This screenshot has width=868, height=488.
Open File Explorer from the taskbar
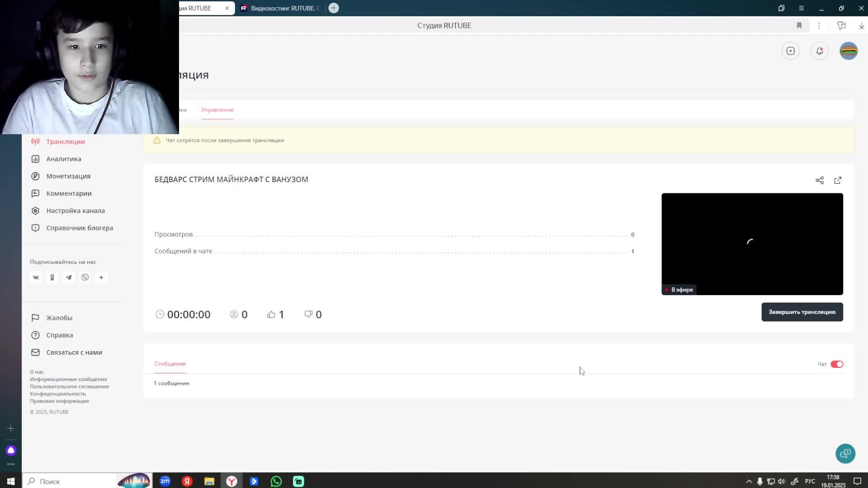click(209, 481)
